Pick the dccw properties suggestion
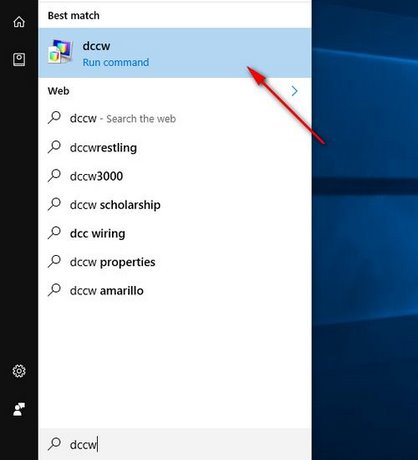 [x=175, y=262]
